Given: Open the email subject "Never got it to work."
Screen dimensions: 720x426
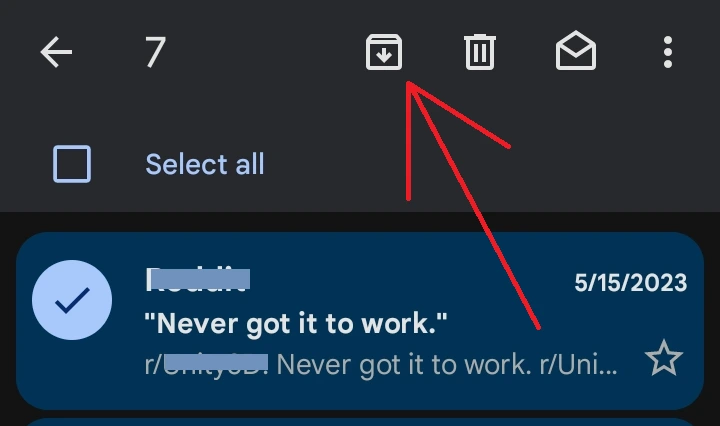Looking at the screenshot, I should pyautogui.click(x=296, y=324).
